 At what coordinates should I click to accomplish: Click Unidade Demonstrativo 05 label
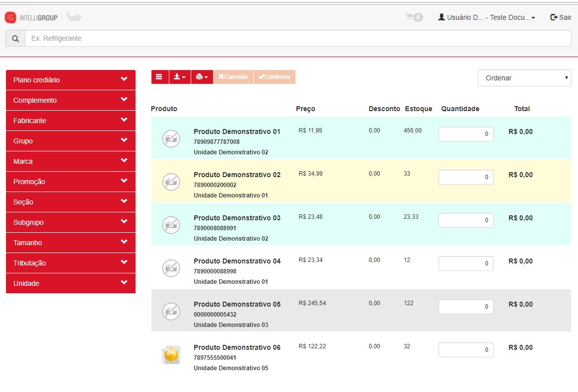pos(231,368)
